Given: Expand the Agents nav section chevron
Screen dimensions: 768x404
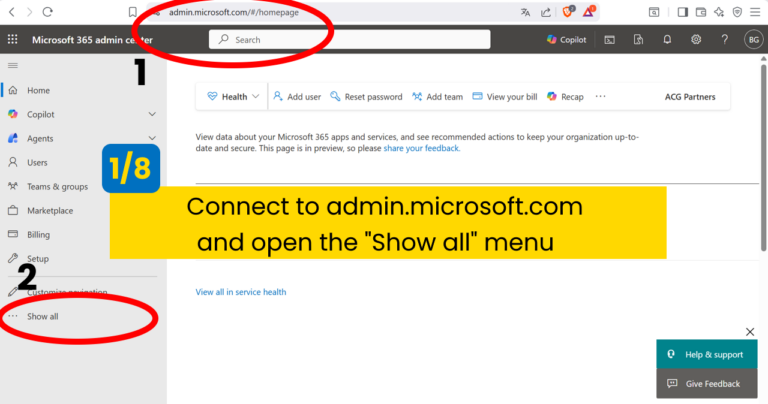Looking at the screenshot, I should (x=152, y=139).
